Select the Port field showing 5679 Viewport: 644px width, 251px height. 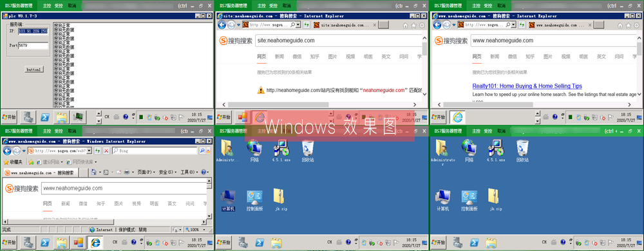tap(33, 46)
